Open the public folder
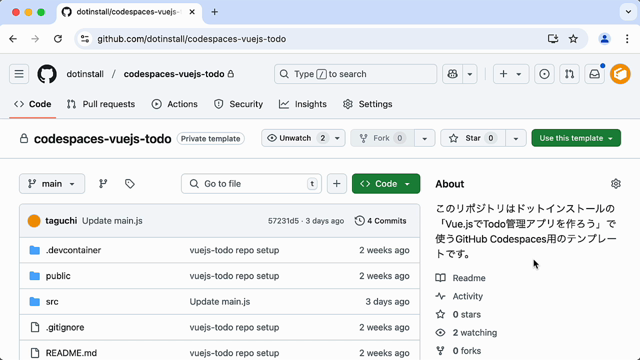Viewport: 640px width, 360px height. tap(58, 276)
